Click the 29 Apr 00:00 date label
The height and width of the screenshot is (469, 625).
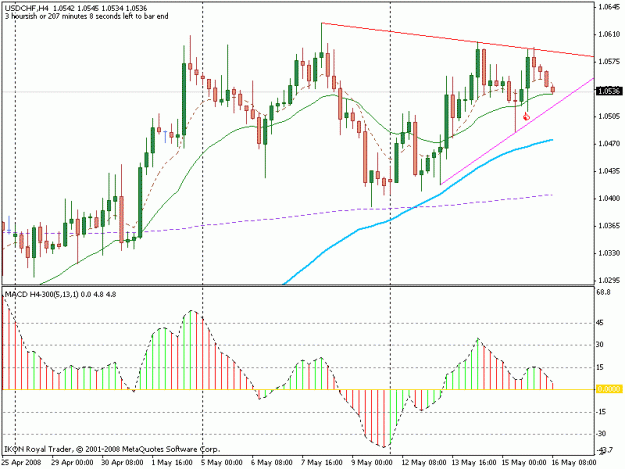(x=72, y=462)
